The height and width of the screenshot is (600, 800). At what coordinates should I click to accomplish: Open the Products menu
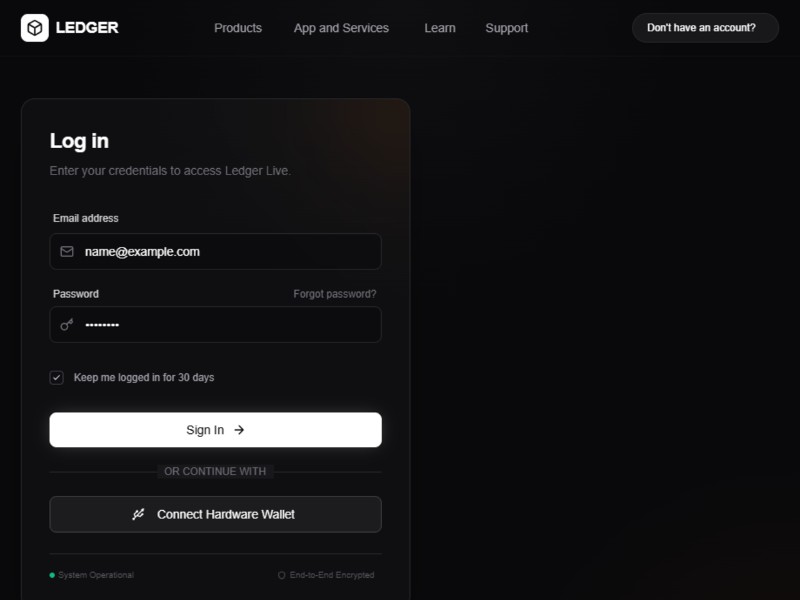pyautogui.click(x=238, y=28)
